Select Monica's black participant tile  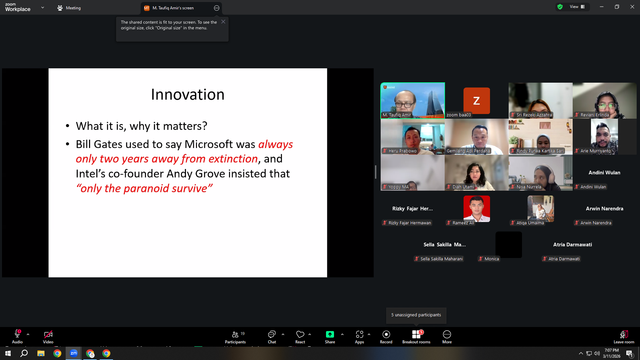coord(509,245)
